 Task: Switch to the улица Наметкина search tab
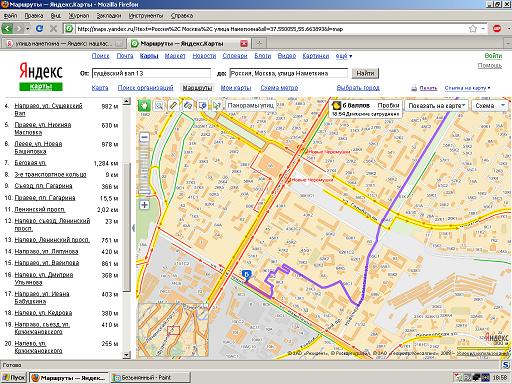point(63,44)
